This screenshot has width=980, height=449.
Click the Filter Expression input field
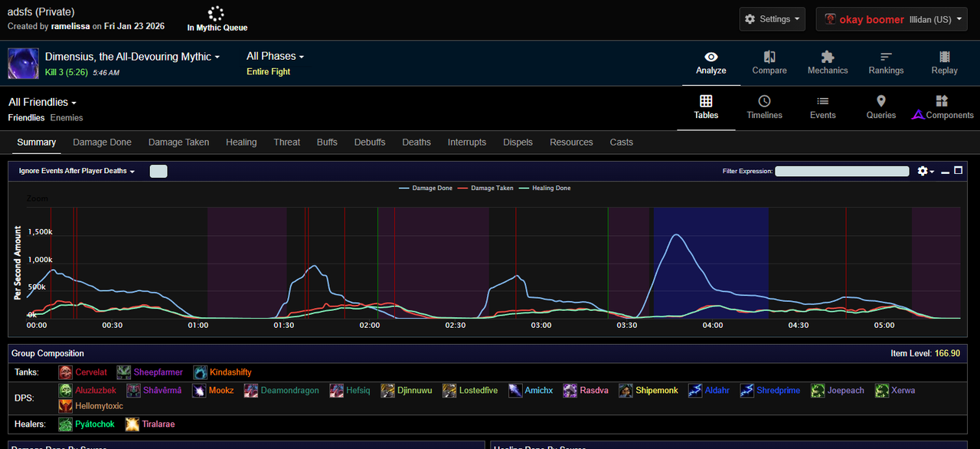[x=842, y=172]
